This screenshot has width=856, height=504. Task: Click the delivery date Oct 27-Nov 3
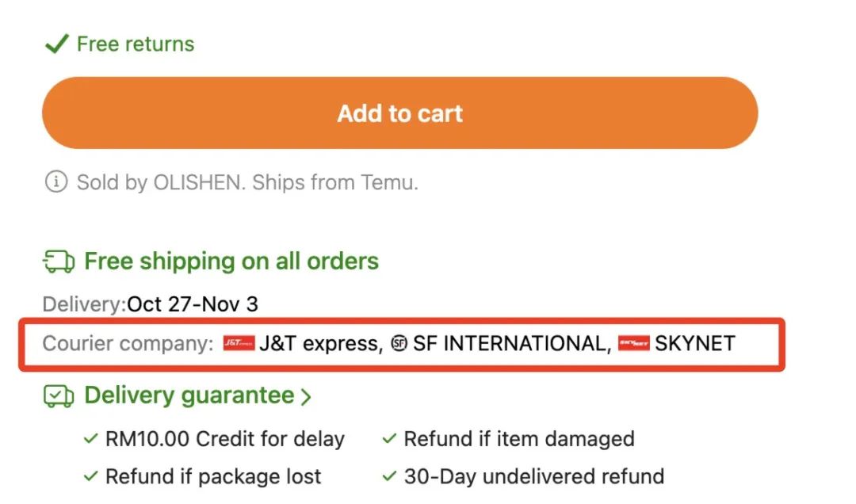tap(193, 304)
